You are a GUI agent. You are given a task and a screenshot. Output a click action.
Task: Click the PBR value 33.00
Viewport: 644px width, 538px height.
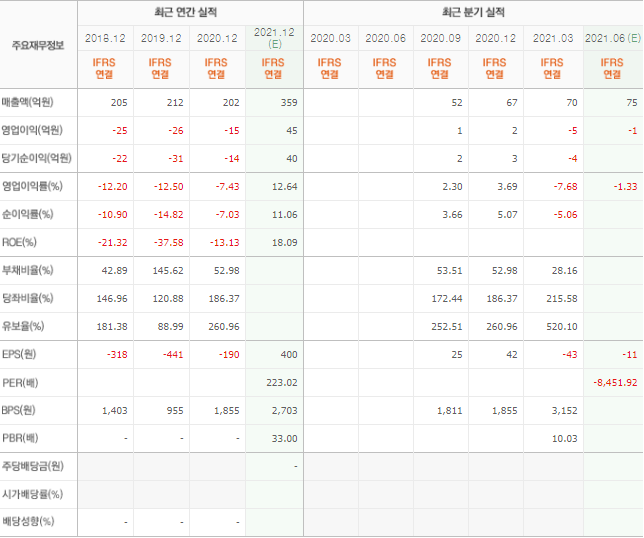click(x=285, y=439)
